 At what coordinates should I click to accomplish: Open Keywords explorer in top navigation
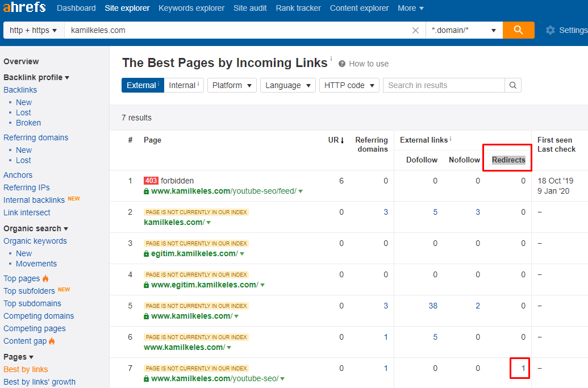(191, 8)
